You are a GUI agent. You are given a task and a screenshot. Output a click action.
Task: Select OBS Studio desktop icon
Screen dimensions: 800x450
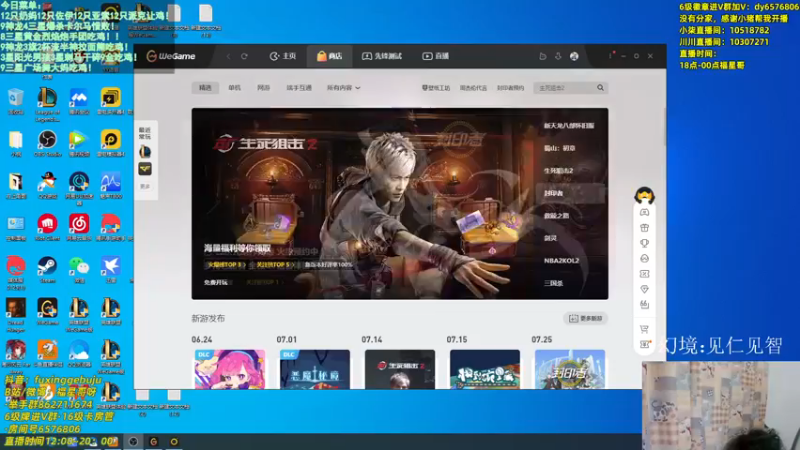pyautogui.click(x=47, y=143)
